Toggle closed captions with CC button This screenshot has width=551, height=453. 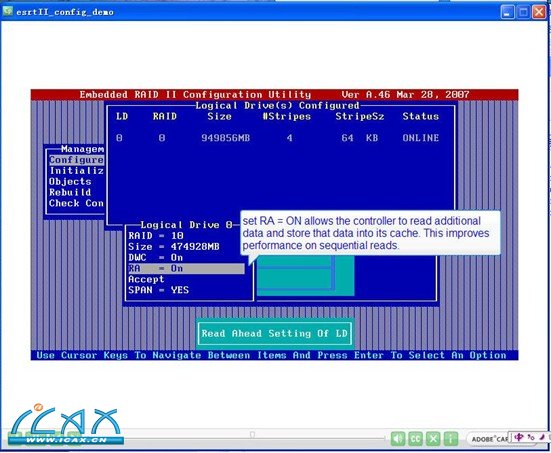point(415,438)
